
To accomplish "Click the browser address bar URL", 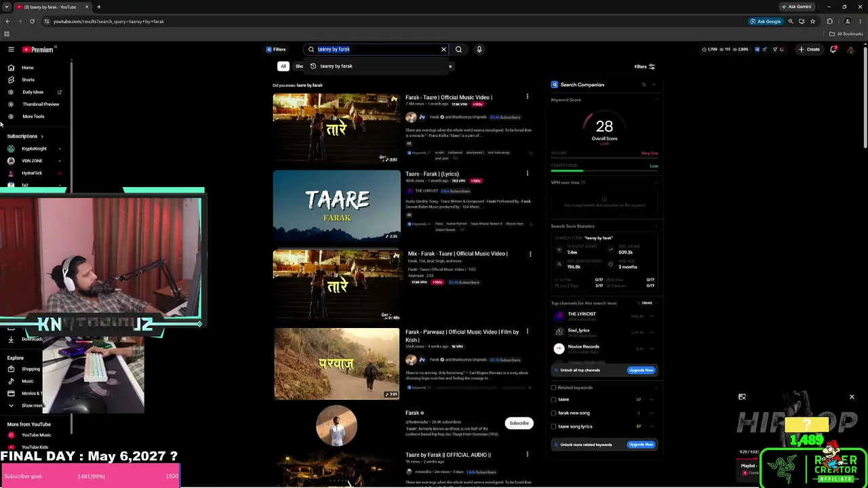I will point(108,22).
